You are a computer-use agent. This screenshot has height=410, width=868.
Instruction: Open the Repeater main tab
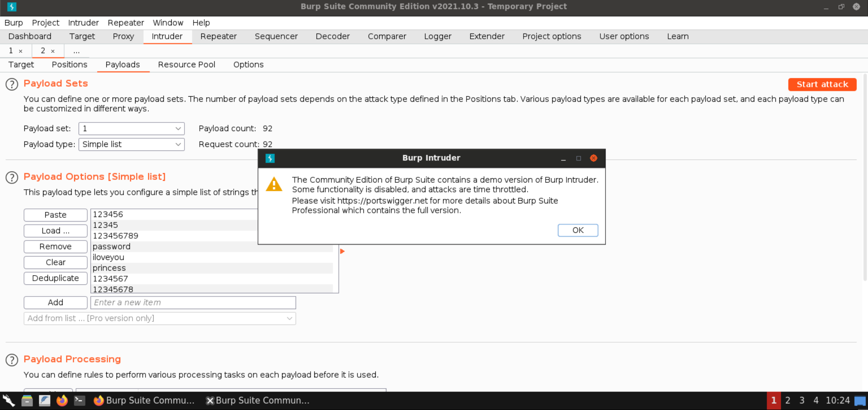point(218,37)
